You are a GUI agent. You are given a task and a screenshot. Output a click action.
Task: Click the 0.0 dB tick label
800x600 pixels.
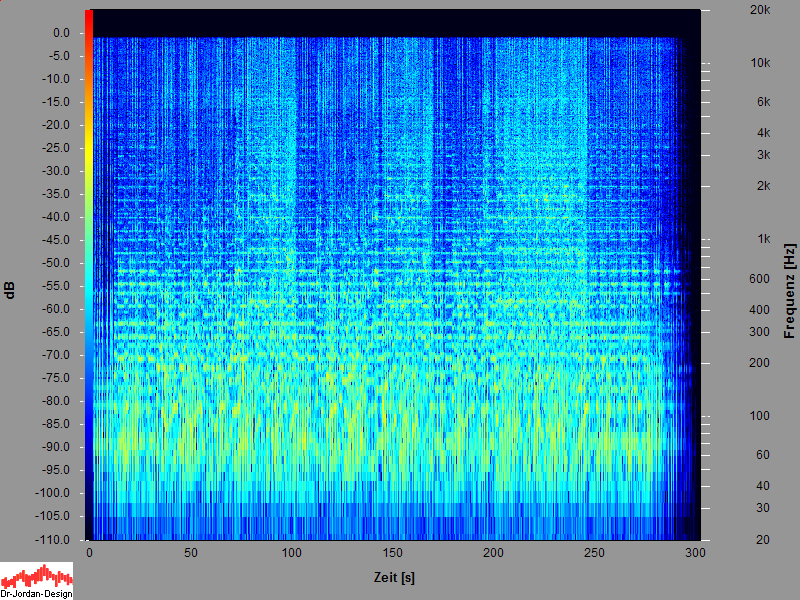pyautogui.click(x=60, y=33)
